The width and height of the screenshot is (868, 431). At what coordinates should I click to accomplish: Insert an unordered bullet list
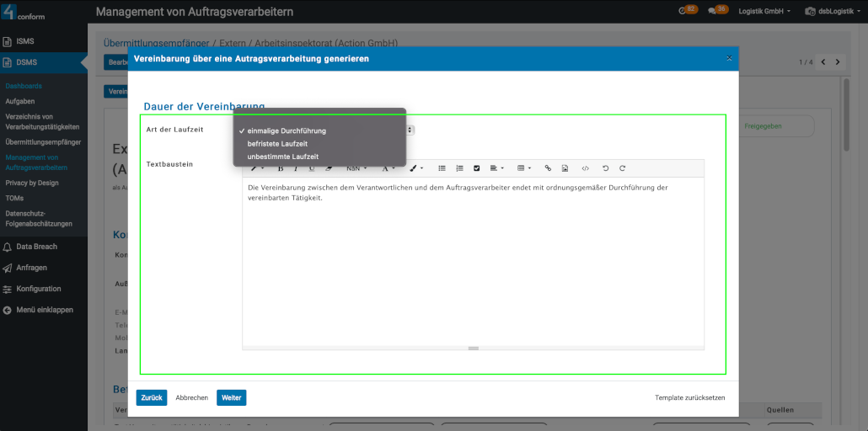442,168
